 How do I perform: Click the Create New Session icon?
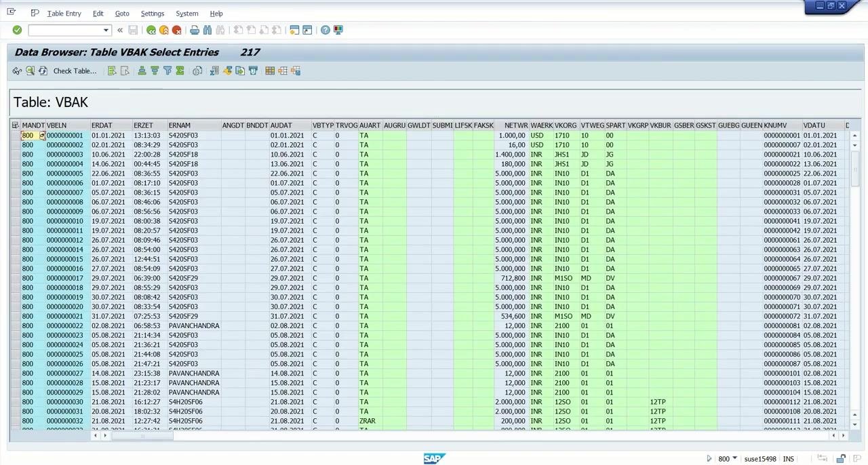[x=294, y=30]
